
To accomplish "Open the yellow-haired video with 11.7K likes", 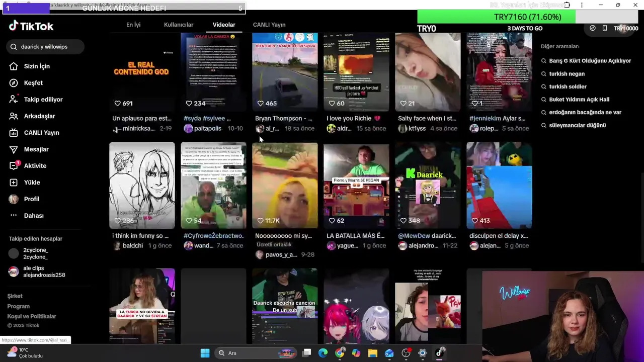I will [285, 186].
